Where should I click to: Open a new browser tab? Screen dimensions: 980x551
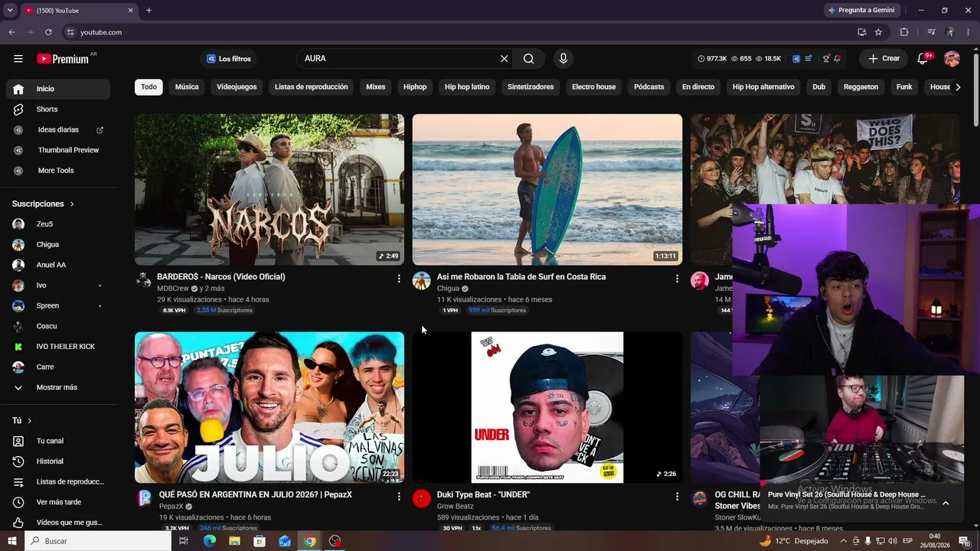(x=149, y=11)
